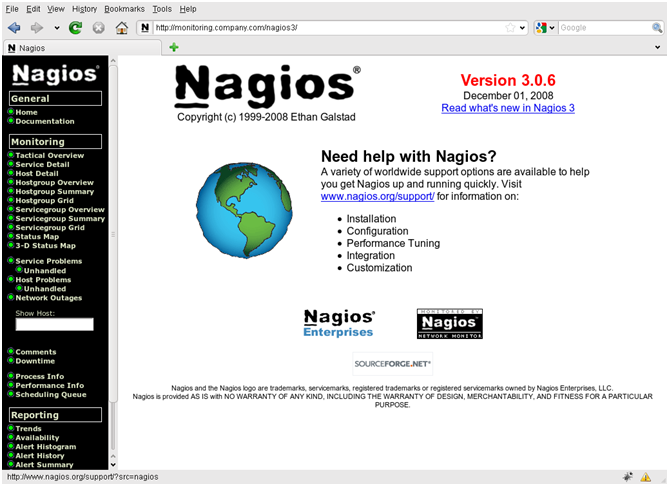Click the bug icon in status bar
Screen dimensions: 669x486
(628, 477)
